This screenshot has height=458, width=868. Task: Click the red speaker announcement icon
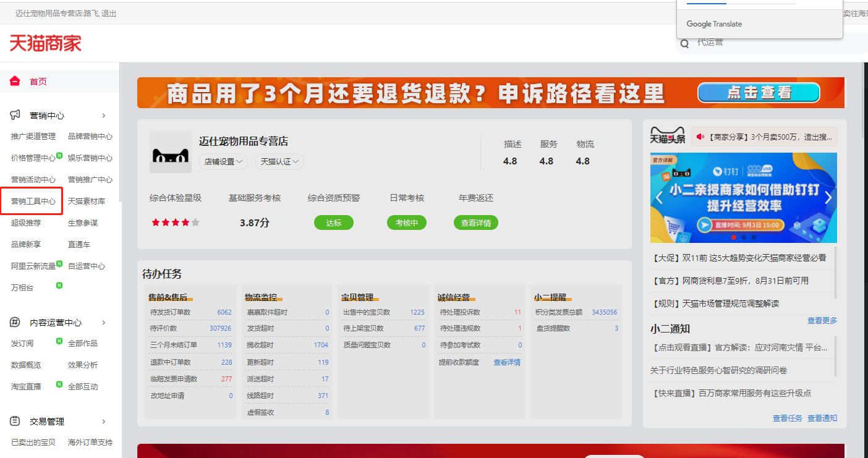(x=700, y=137)
